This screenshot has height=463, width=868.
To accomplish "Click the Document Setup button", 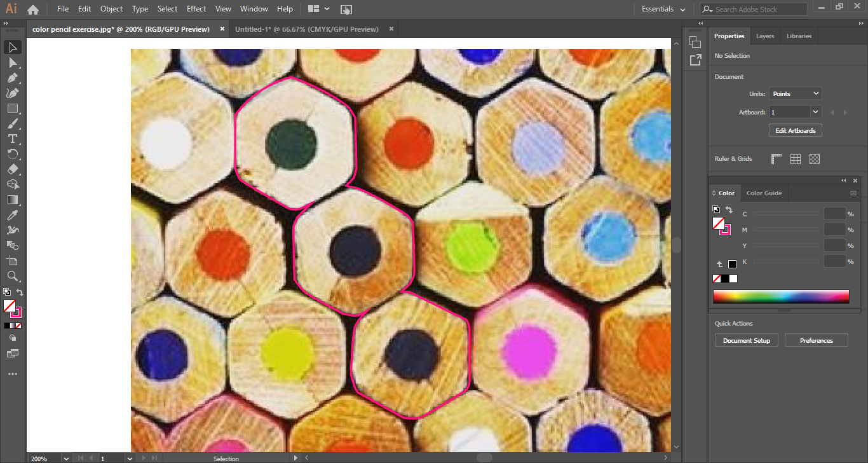I will point(747,341).
